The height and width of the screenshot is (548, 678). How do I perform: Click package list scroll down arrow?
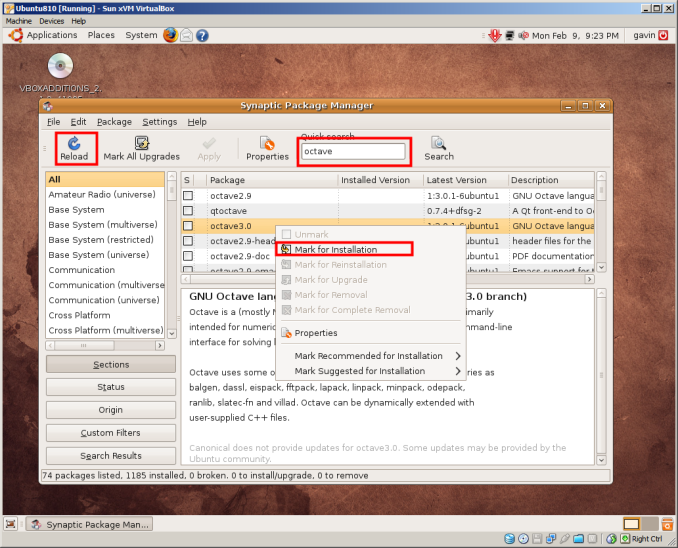601,267
